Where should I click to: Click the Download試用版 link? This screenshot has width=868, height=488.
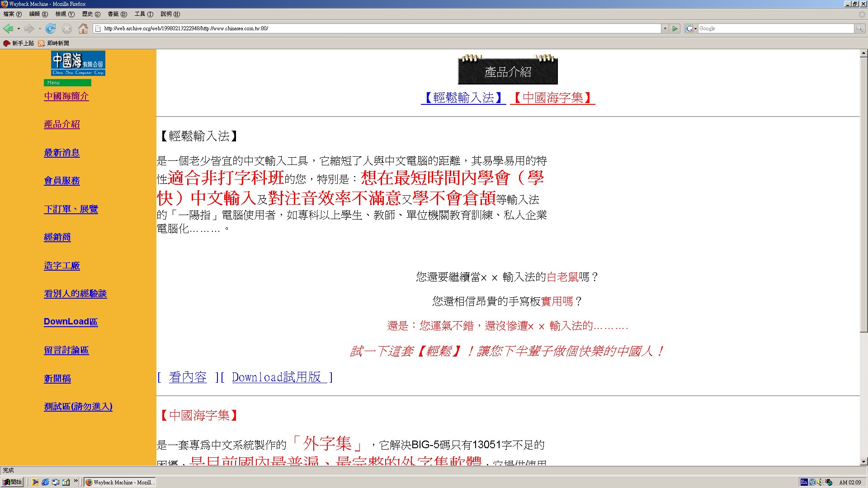(279, 377)
